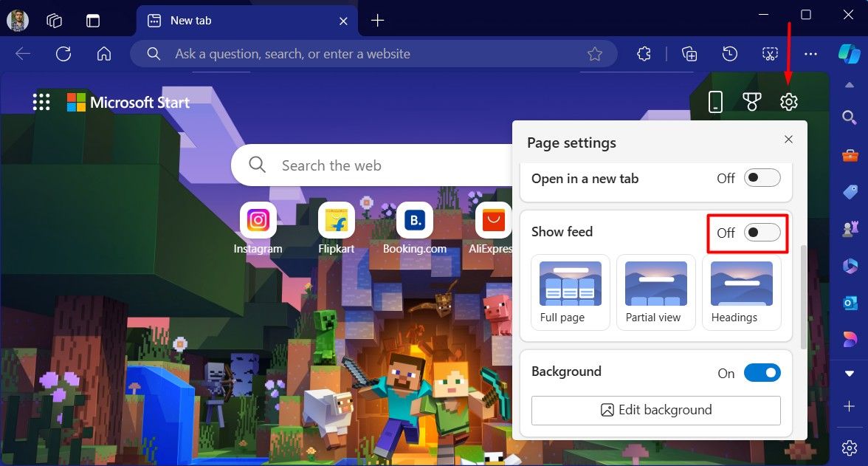Click the sidebar up arrow

[x=849, y=86]
